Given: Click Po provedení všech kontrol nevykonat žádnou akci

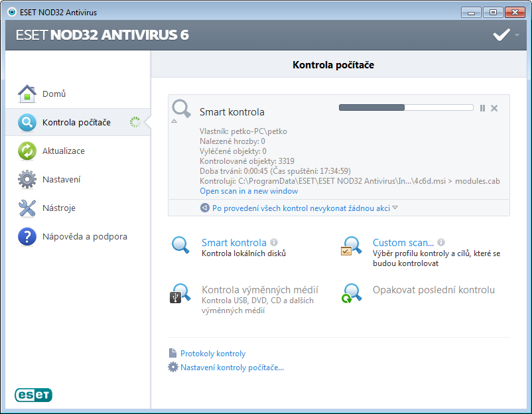Looking at the screenshot, I should click(301, 208).
